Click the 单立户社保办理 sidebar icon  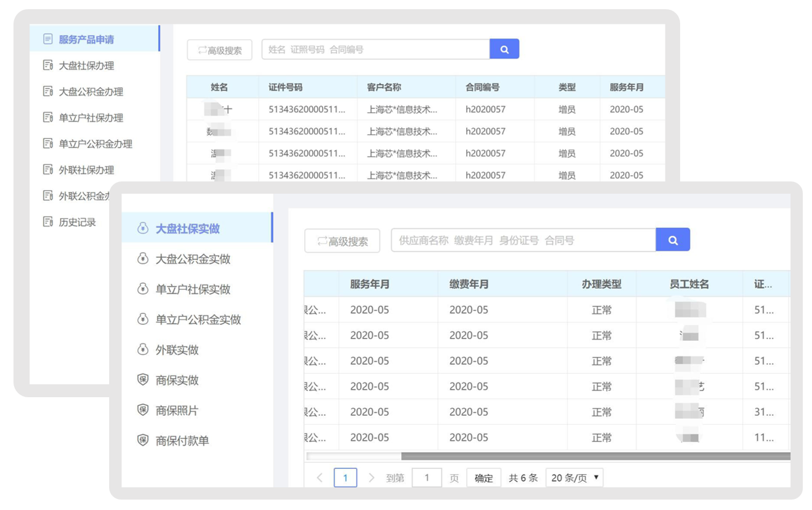click(48, 118)
